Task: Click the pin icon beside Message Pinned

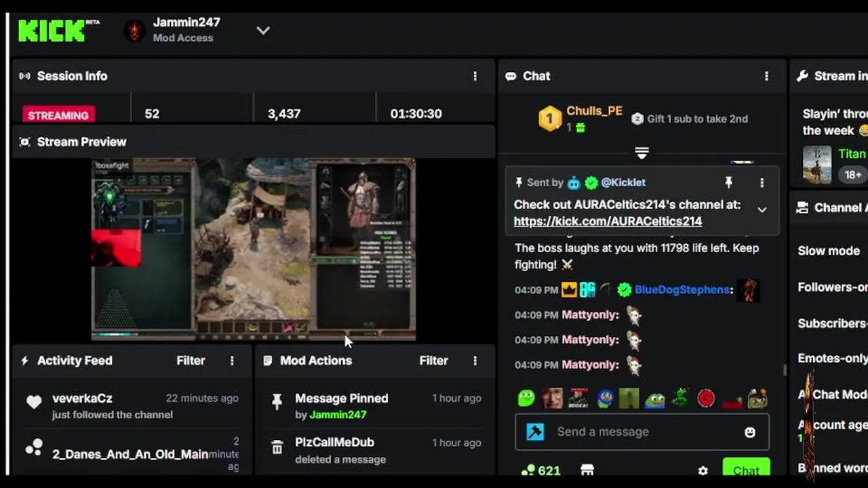Action: [277, 401]
